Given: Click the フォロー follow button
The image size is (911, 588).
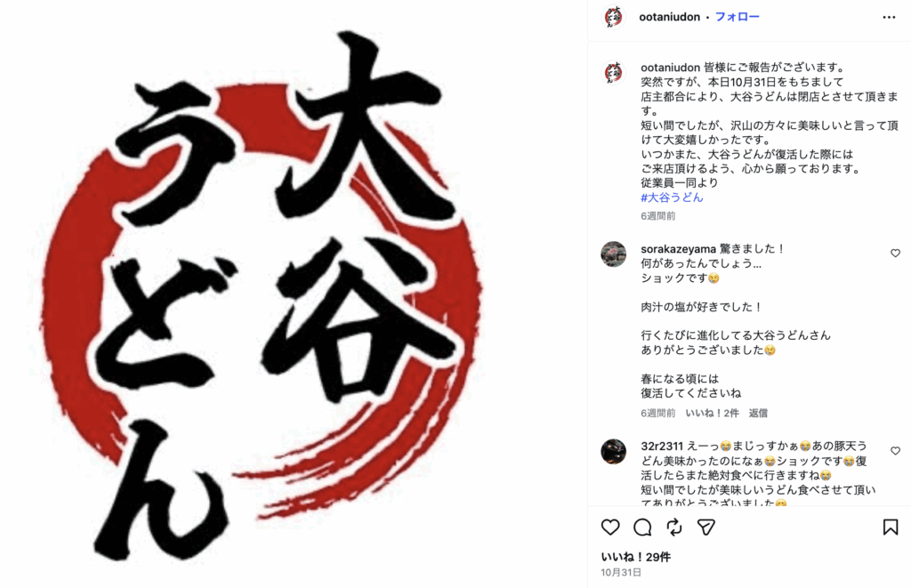Looking at the screenshot, I should [737, 17].
